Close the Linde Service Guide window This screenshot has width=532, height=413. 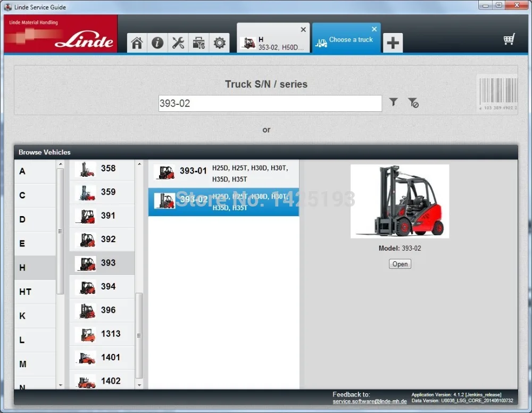pos(517,5)
